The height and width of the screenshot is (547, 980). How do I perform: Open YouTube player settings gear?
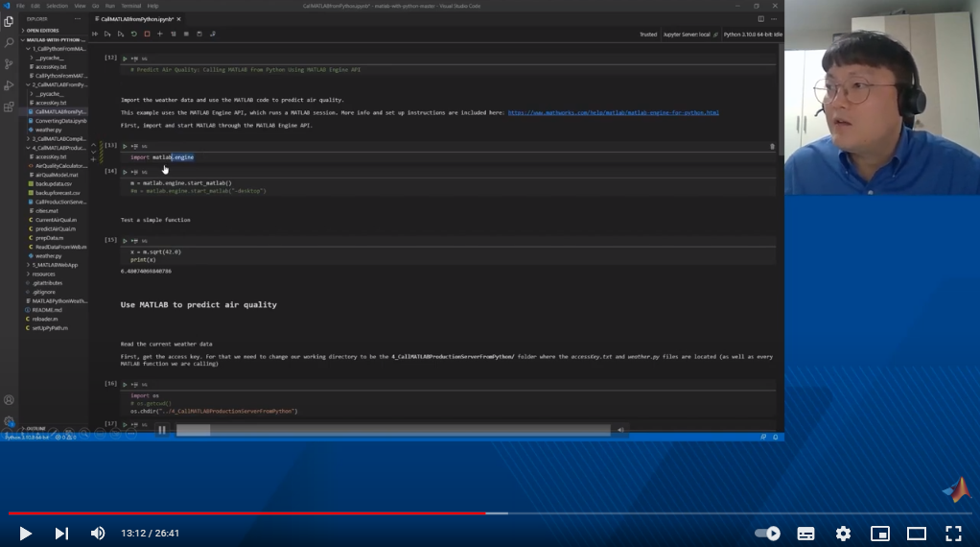click(x=843, y=534)
